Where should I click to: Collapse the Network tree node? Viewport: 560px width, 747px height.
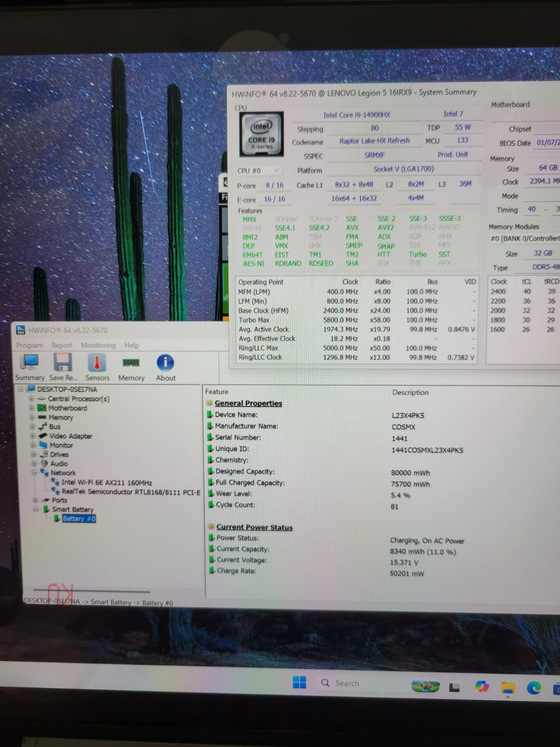tap(35, 473)
